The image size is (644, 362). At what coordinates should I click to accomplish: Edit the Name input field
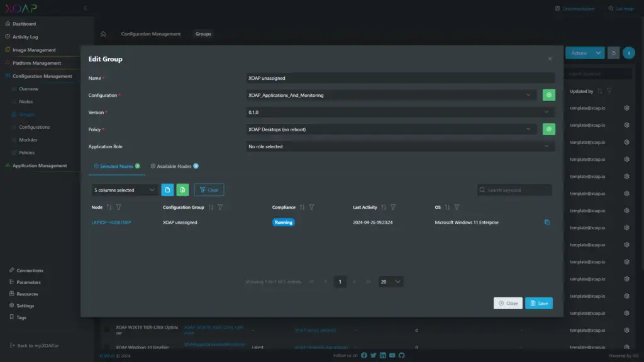coord(401,78)
